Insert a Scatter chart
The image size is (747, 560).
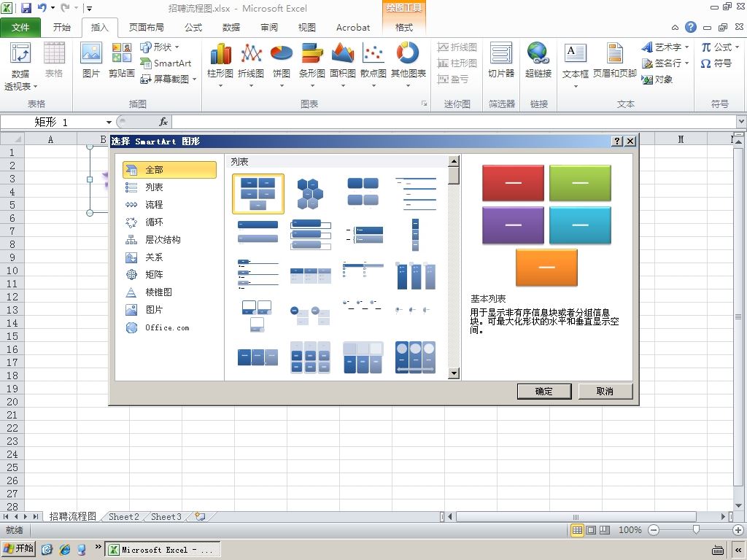click(373, 64)
